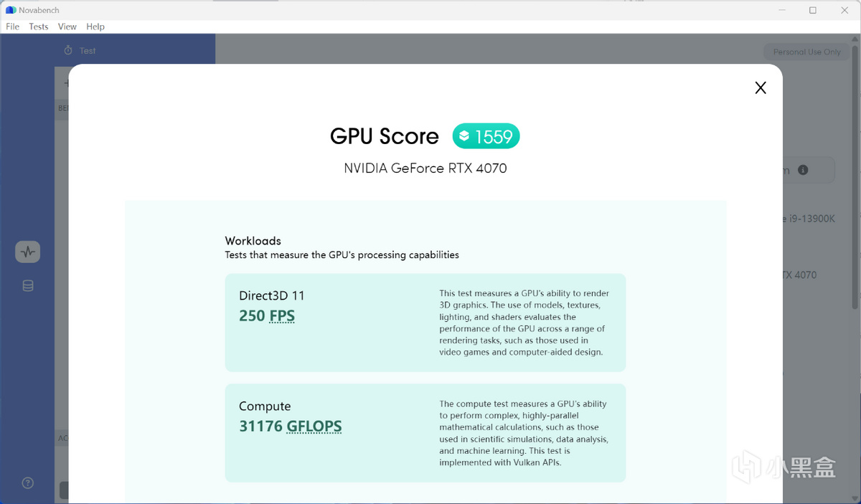Click the GFLOPS unit abbreviation
The image size is (861, 504).
tap(314, 427)
